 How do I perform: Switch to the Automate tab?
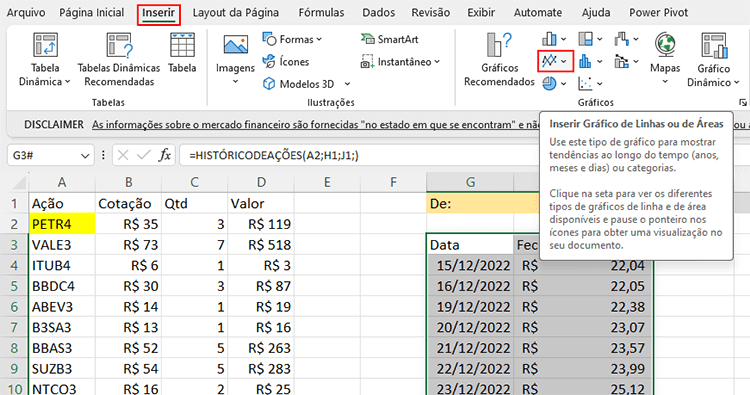pyautogui.click(x=538, y=13)
